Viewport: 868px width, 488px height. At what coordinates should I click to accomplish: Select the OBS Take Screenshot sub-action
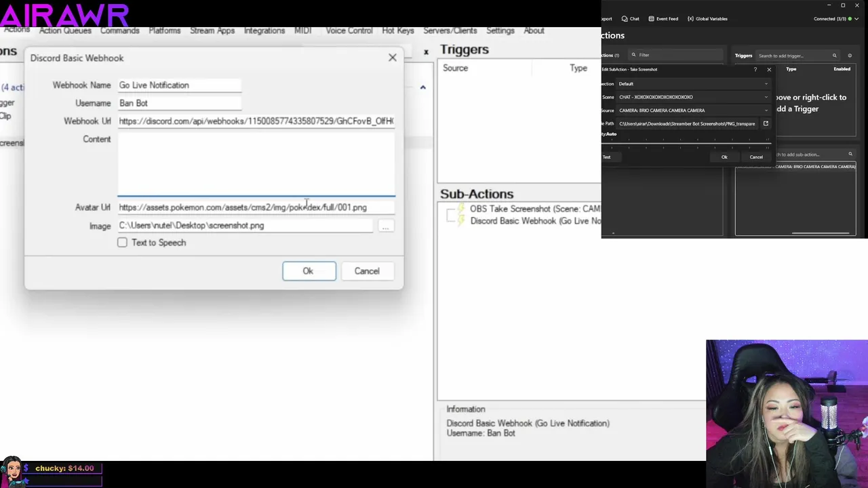535,209
